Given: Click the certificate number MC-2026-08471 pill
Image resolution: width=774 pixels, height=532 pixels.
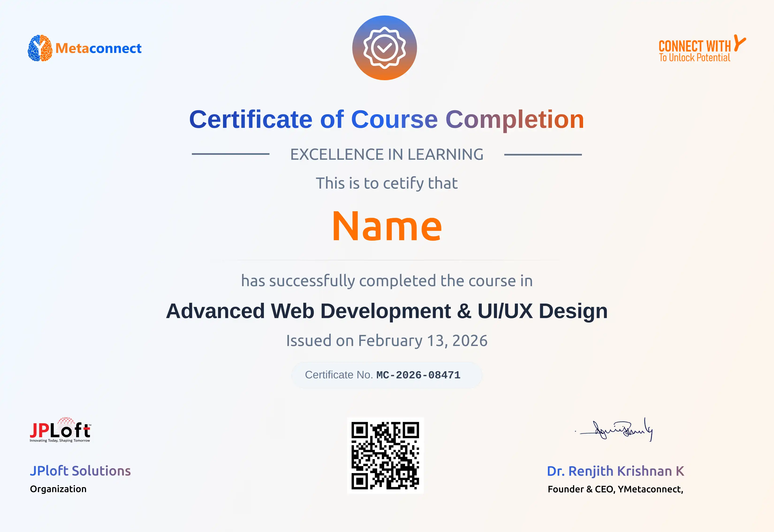Looking at the screenshot, I should coord(387,375).
